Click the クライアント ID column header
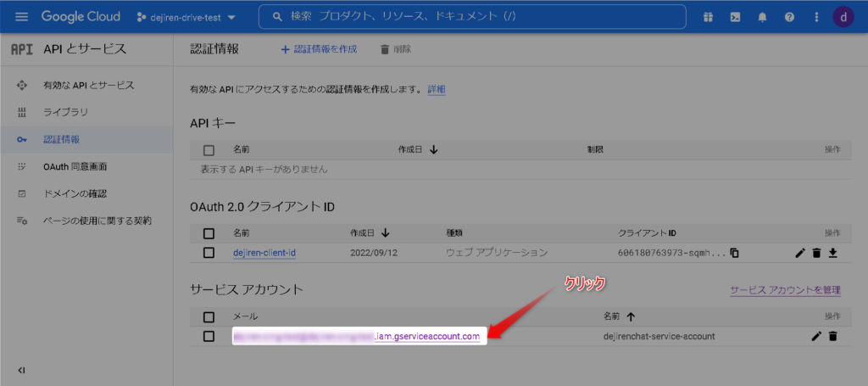Viewport: 868px width, 386px height. point(647,232)
